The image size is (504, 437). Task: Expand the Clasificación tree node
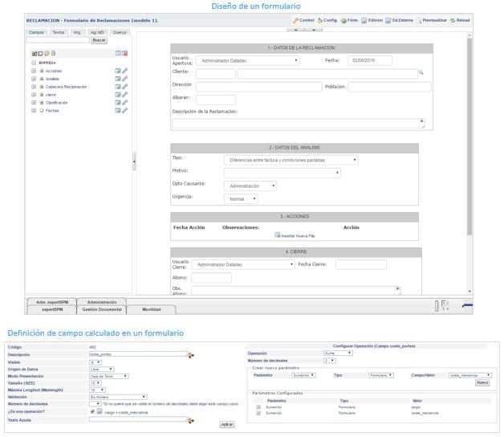click(x=34, y=103)
